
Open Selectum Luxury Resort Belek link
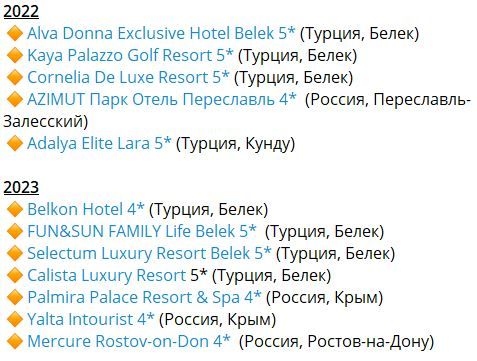(149, 253)
